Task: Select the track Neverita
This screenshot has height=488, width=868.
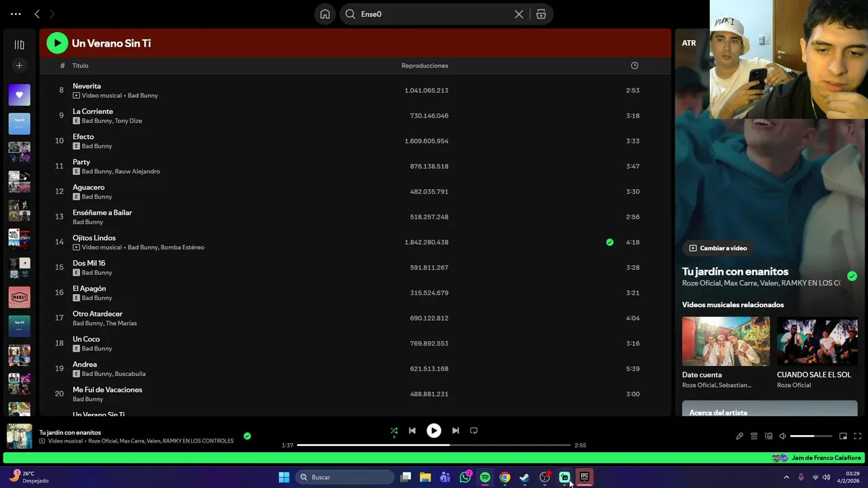Action: tap(87, 86)
